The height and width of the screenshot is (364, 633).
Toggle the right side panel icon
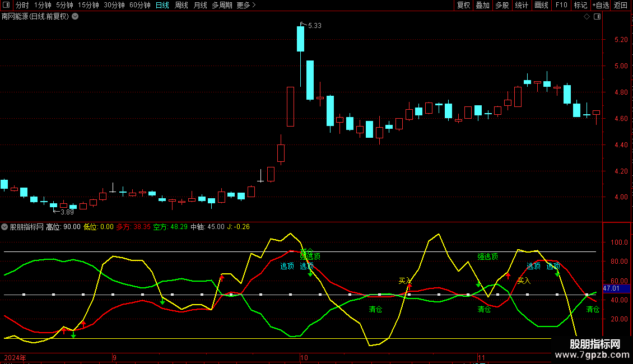597,17
